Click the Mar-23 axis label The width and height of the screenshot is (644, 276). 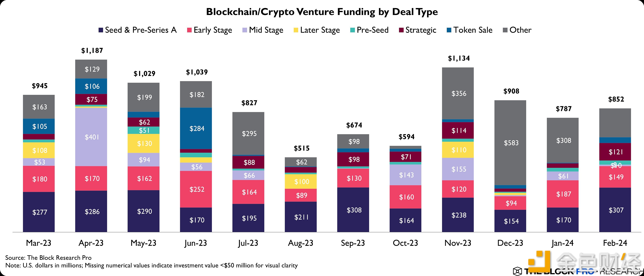[x=39, y=243]
